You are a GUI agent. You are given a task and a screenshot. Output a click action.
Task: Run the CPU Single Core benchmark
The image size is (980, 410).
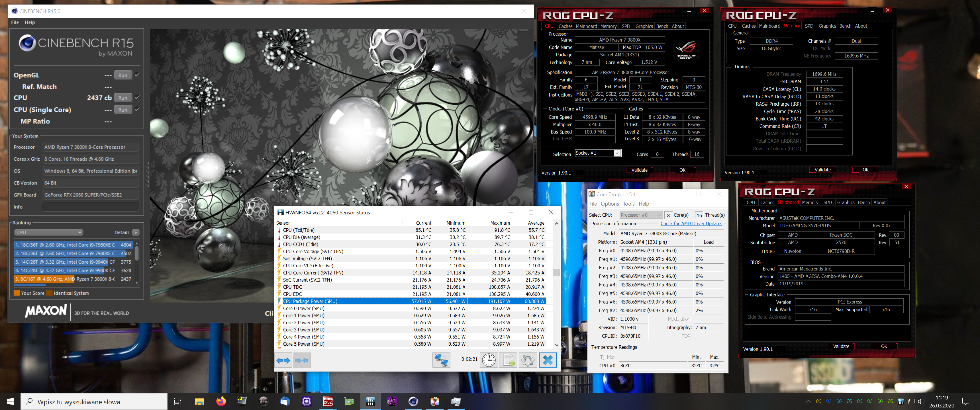(x=123, y=110)
